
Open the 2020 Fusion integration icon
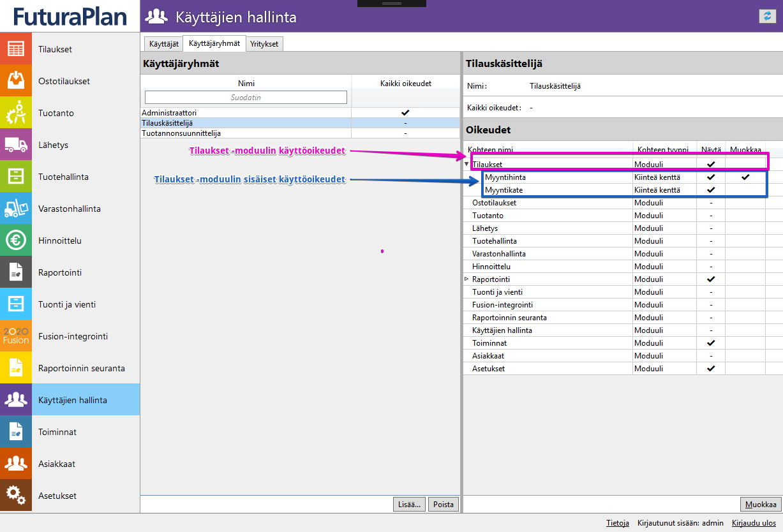[16, 336]
